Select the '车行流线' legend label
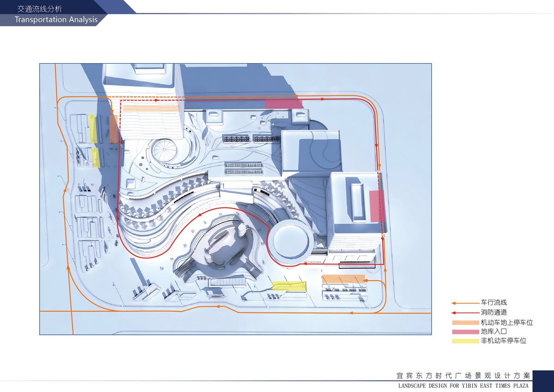Viewport: 554px width, 392px height. click(x=494, y=303)
